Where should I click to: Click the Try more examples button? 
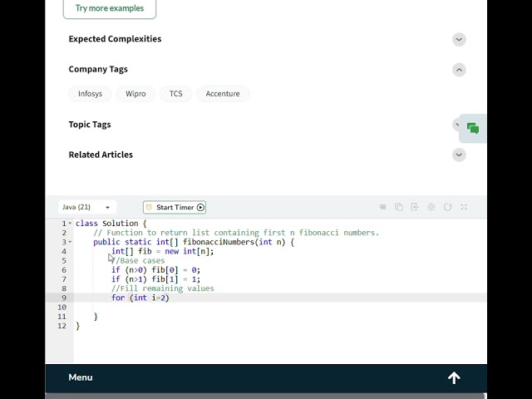[110, 8]
